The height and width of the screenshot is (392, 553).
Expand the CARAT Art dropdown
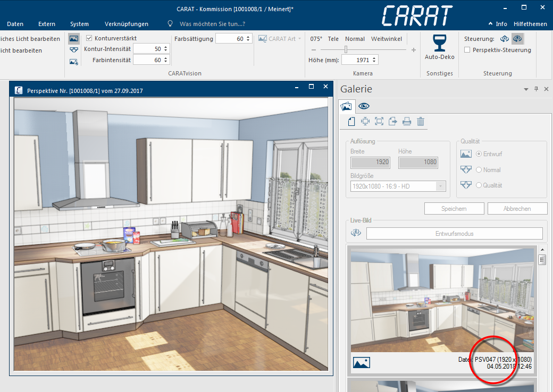299,39
